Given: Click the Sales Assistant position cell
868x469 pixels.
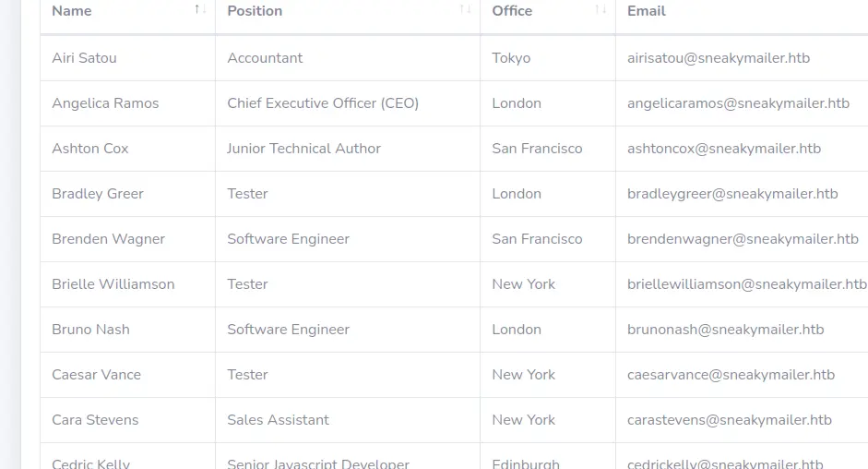Looking at the screenshot, I should click(x=278, y=420).
